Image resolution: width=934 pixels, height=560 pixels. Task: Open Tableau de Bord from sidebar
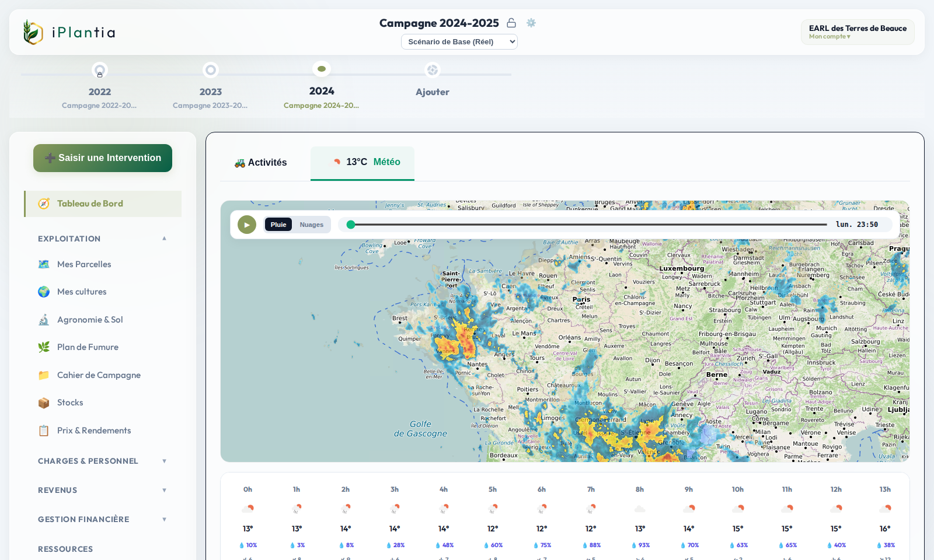coord(103,204)
